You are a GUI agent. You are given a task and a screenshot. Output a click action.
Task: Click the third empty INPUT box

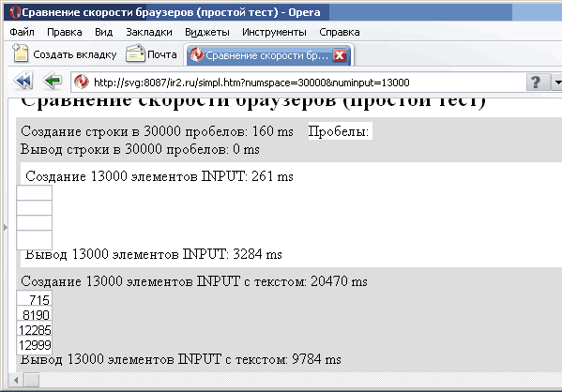coord(35,223)
